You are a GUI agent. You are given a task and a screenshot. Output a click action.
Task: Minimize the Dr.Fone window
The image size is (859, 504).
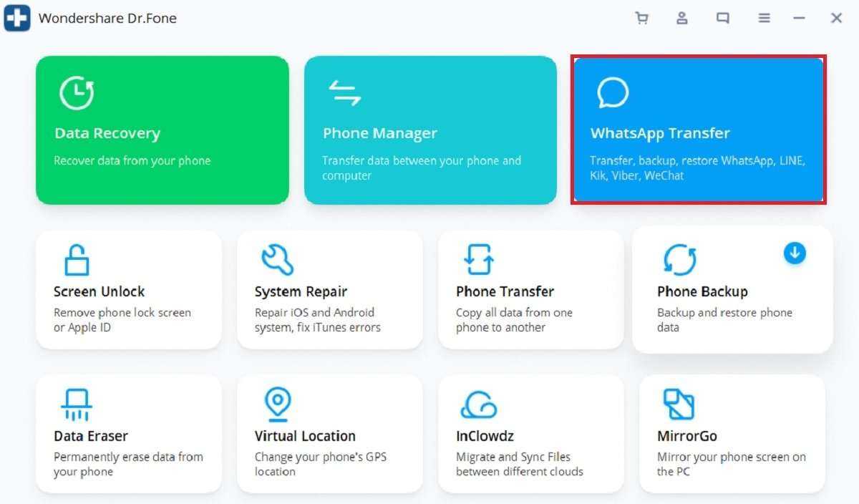(800, 19)
